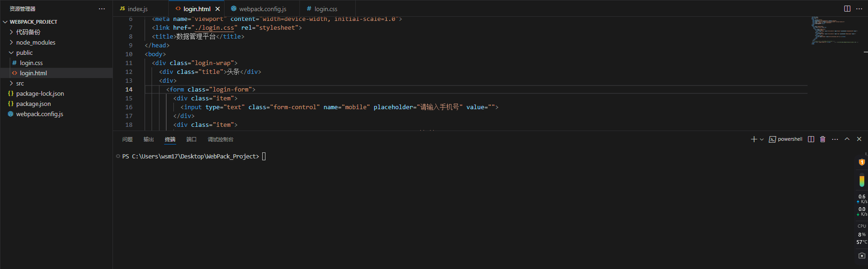Split the terminal pane
Screen dimensions: 868x269
(x=811, y=139)
